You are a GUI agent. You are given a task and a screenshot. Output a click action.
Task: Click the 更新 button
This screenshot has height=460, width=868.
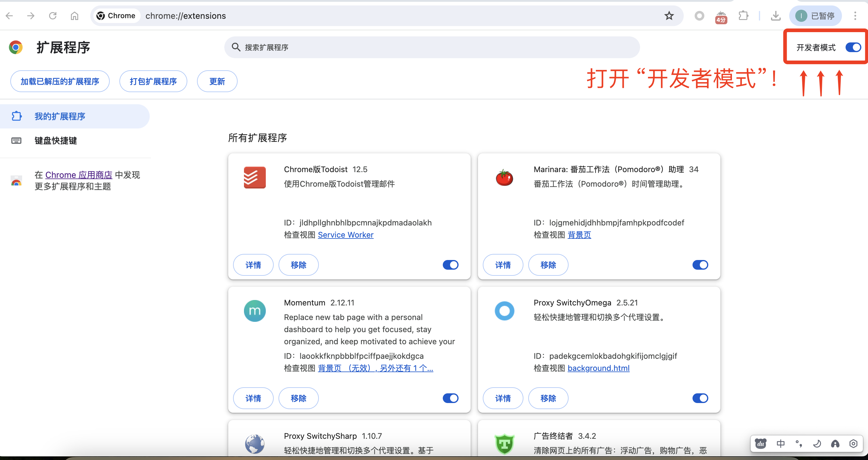(x=217, y=81)
